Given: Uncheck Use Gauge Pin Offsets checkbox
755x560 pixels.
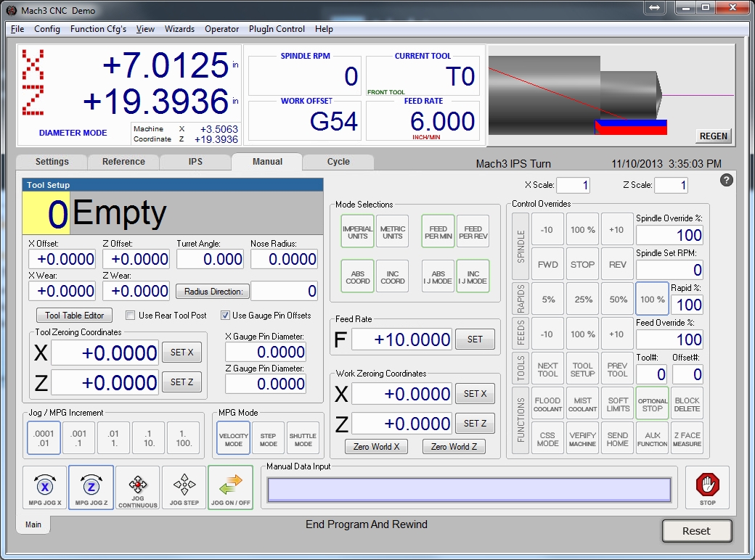Looking at the screenshot, I should [x=225, y=316].
